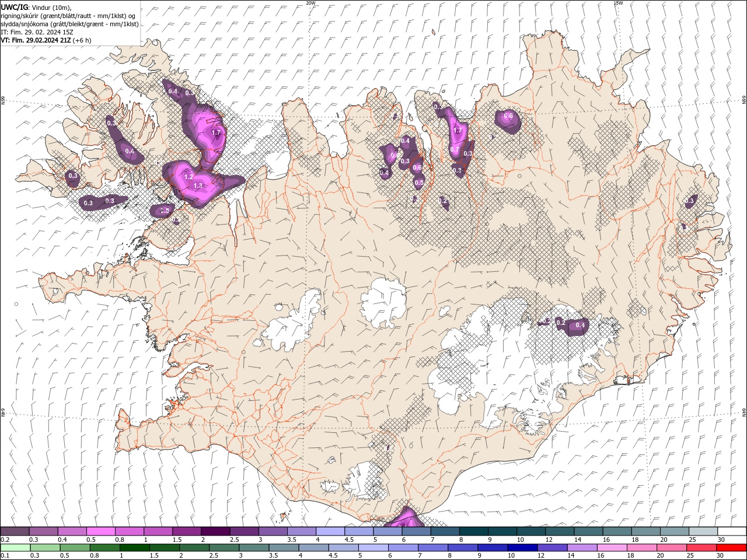Select the palest green 0.1 rain legend swatch
The height and width of the screenshot is (560, 747).
pos(15,548)
